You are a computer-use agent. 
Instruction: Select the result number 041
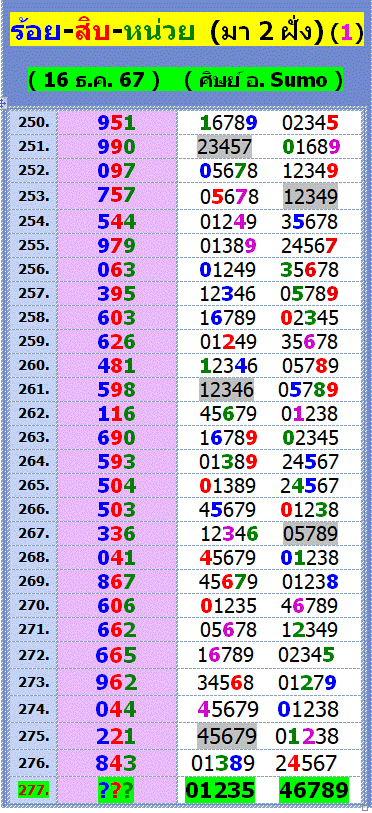(117, 558)
